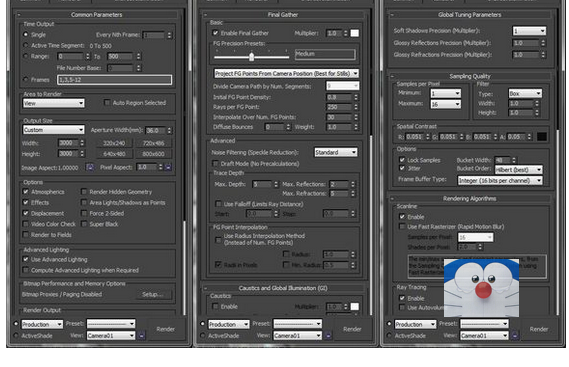Uncheck Enable Final Gather
This screenshot has width=569, height=367.
pos(216,33)
